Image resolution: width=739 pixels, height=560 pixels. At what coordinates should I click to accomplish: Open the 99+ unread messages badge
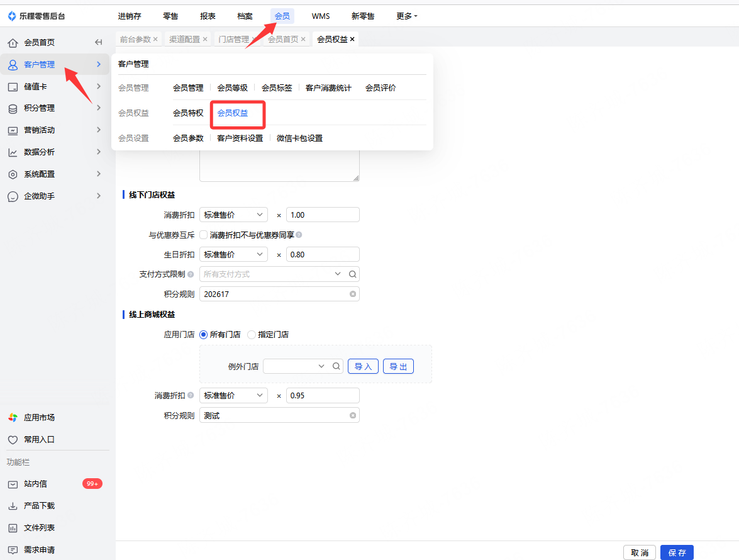[x=92, y=484]
